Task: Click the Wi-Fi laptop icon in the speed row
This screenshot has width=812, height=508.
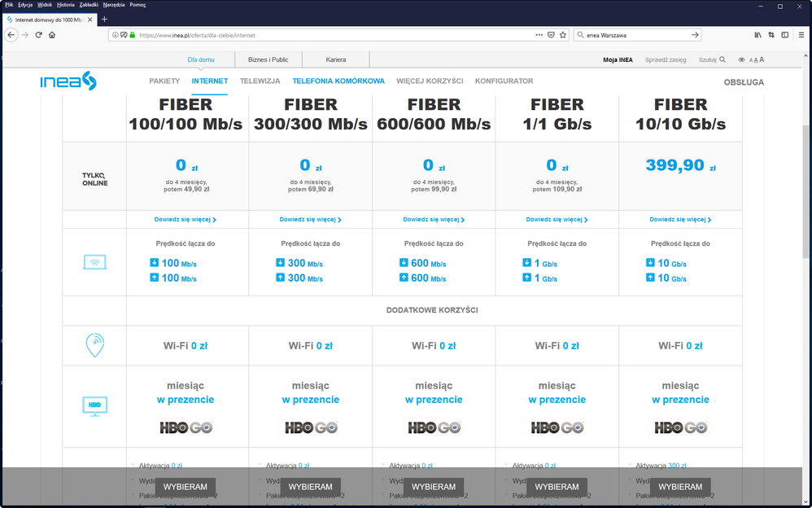Action: tap(94, 262)
